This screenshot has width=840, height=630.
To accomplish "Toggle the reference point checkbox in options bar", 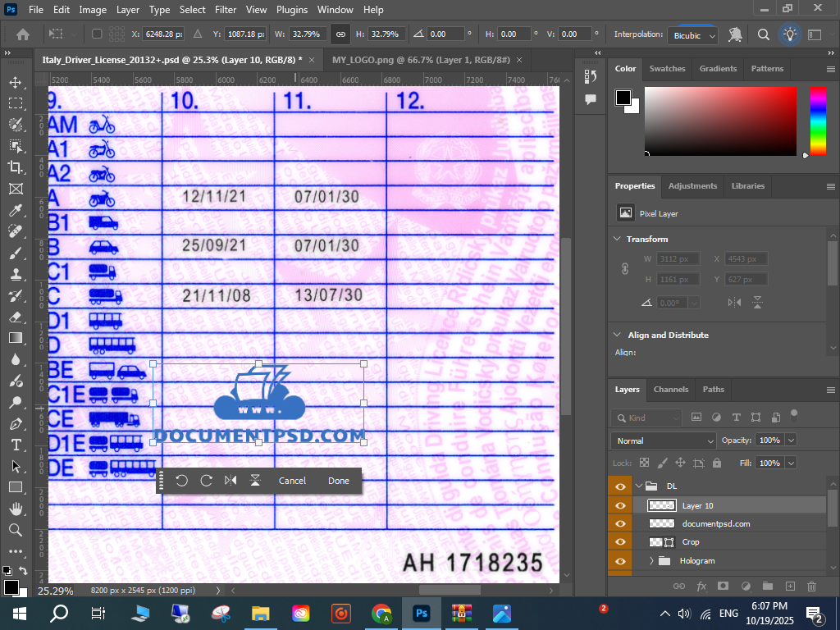I will [97, 34].
